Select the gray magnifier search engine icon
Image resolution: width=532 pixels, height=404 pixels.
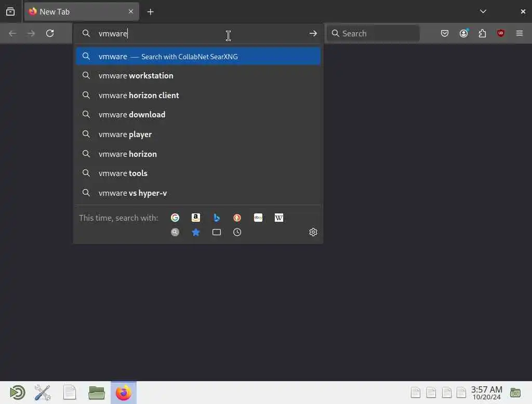(175, 232)
